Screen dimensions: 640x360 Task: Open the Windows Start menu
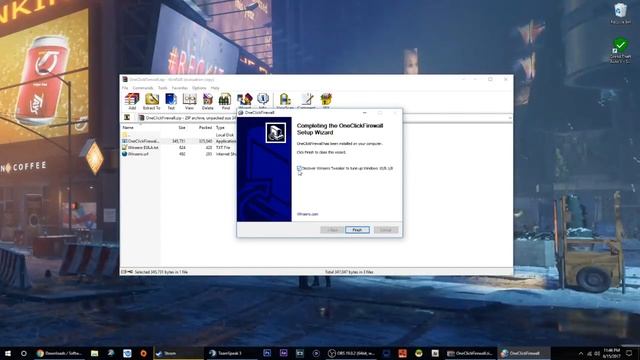point(7,353)
